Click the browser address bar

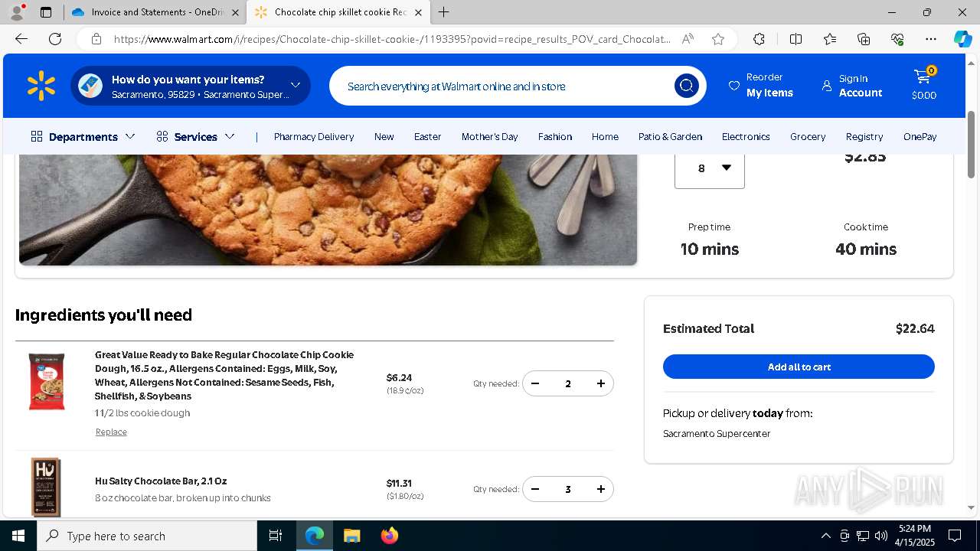390,39
